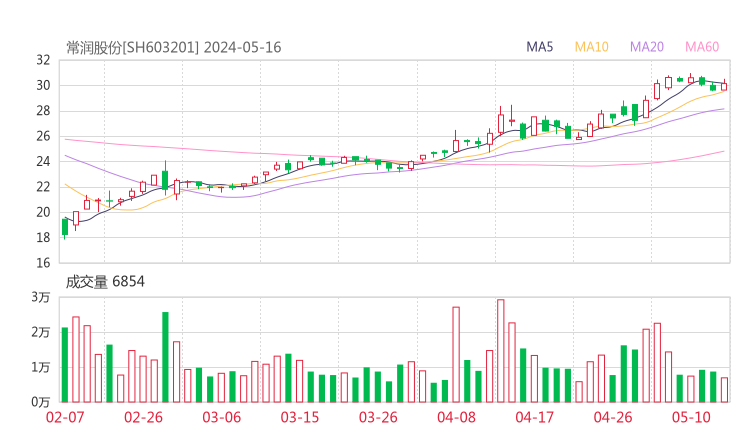Click the 03-06 date axis label

(x=222, y=417)
